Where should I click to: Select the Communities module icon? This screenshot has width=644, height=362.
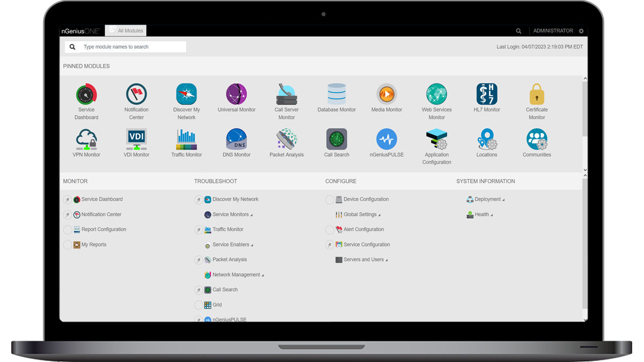click(537, 138)
